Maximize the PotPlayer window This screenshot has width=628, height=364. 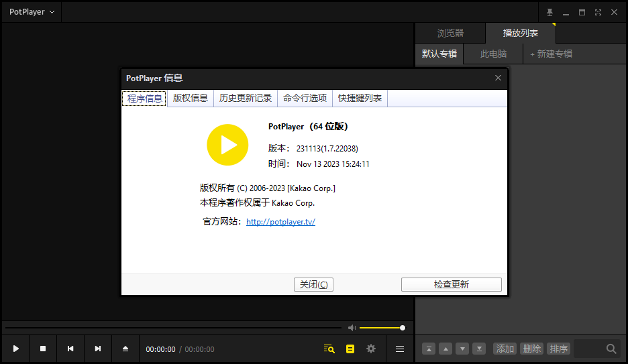coord(582,12)
